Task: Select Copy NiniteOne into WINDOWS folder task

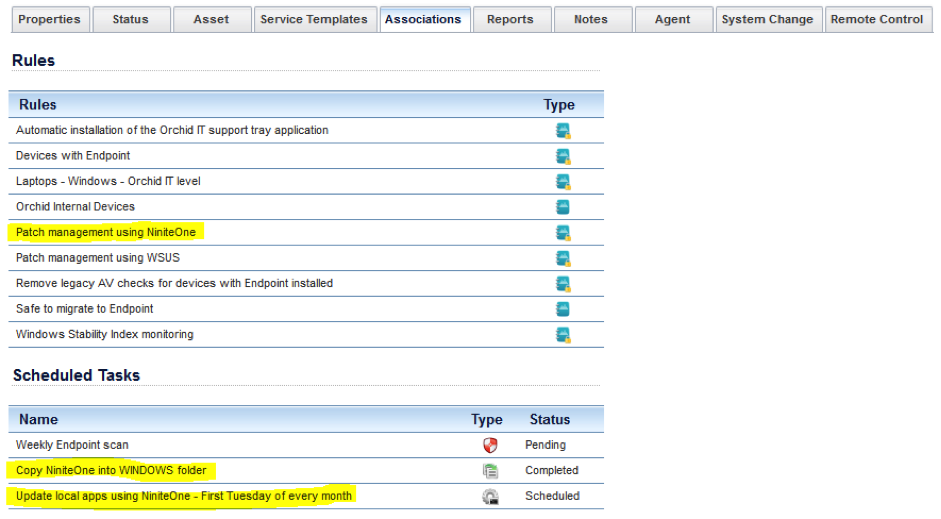Action: tap(112, 470)
